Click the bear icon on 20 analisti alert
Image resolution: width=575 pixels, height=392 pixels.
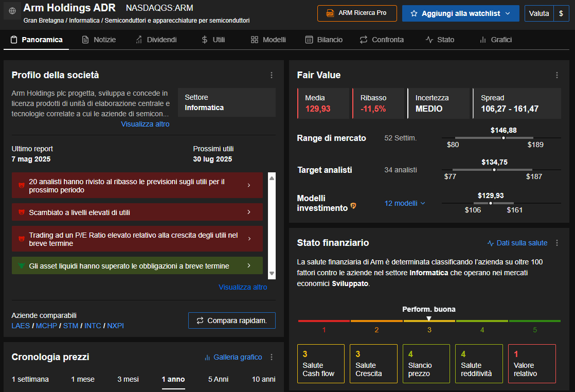21,186
